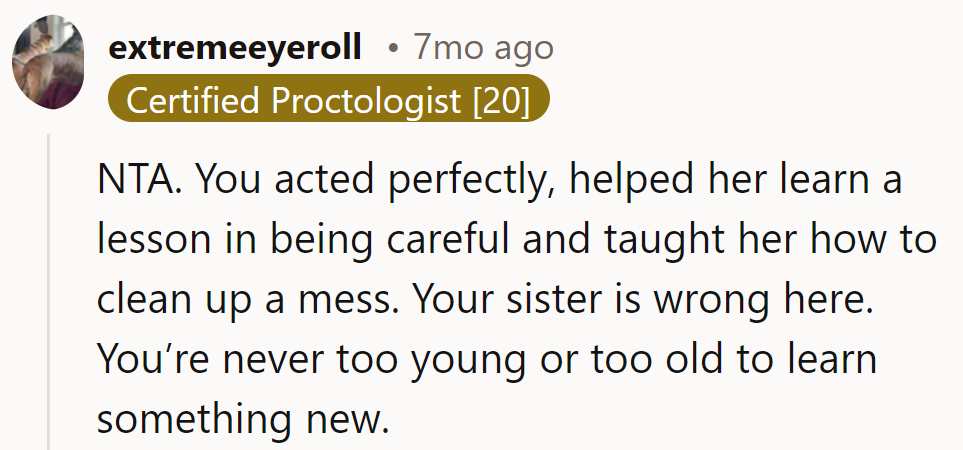Click the Certified Proctologist [20] flair

(x=328, y=100)
